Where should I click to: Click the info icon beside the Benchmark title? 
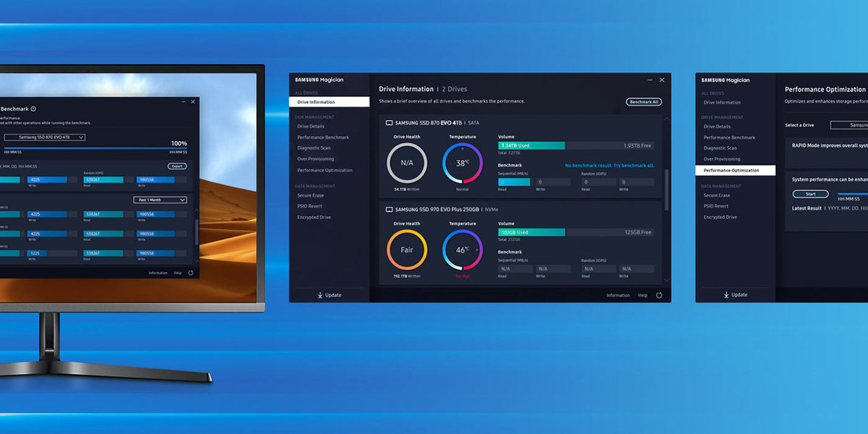point(33,109)
